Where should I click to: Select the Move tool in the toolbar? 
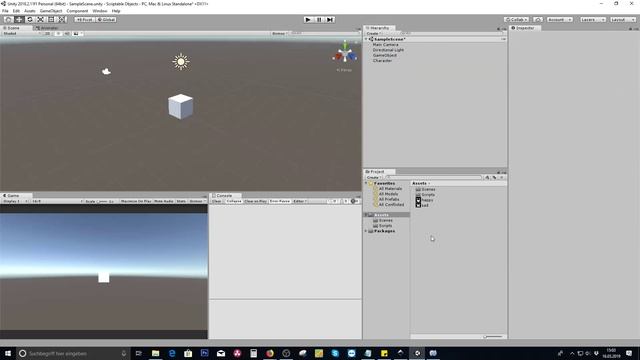click(19, 20)
